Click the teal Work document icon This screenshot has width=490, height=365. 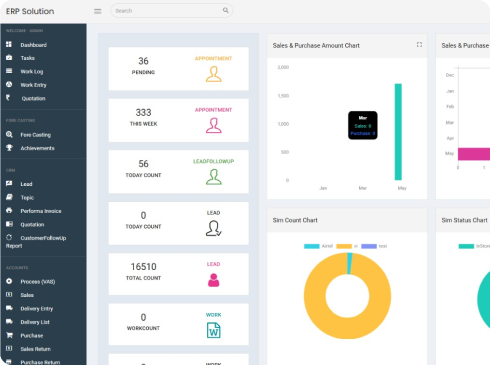coord(213,330)
